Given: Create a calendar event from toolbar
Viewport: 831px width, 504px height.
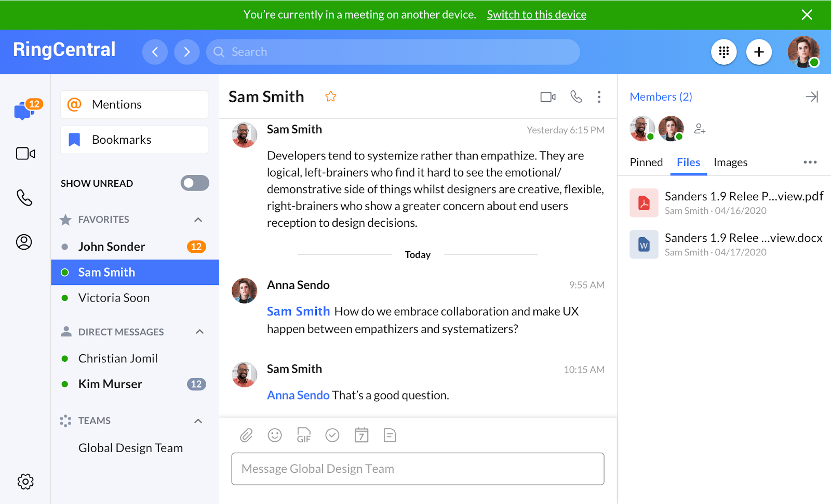Looking at the screenshot, I should (x=361, y=435).
